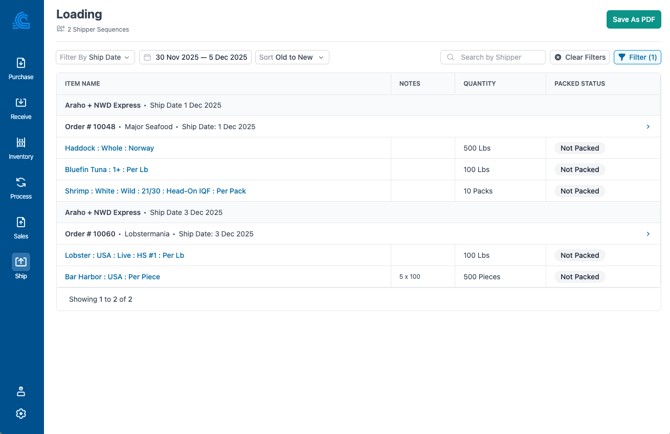Open the user profile icon in sidebar
This screenshot has height=434, width=670.
(21, 391)
